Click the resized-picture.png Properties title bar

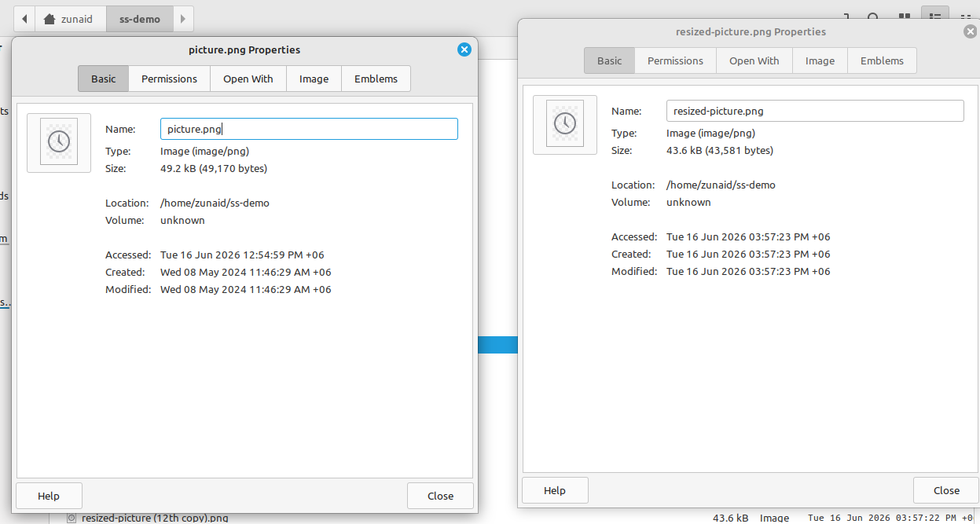(x=751, y=31)
